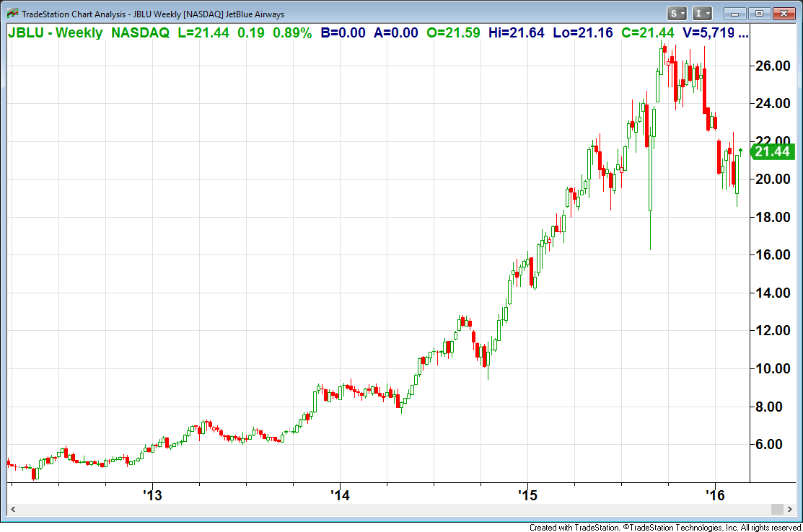Click the 'NASDAQ' label in status line

pos(140,32)
